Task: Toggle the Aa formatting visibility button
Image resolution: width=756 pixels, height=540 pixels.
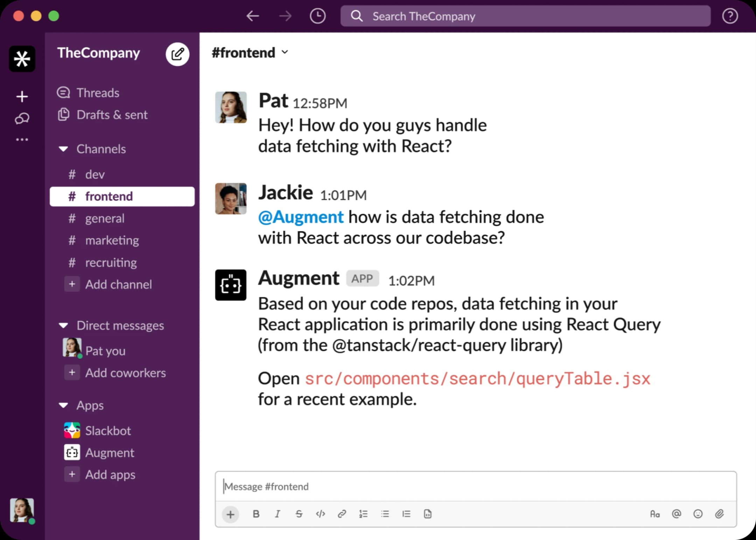Action: (654, 514)
